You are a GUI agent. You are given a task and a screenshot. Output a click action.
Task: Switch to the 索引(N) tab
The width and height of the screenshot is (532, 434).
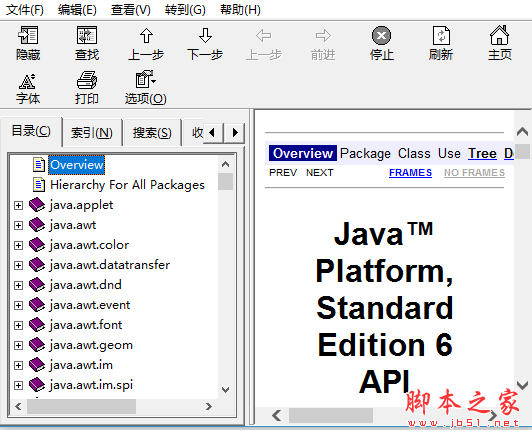(92, 132)
